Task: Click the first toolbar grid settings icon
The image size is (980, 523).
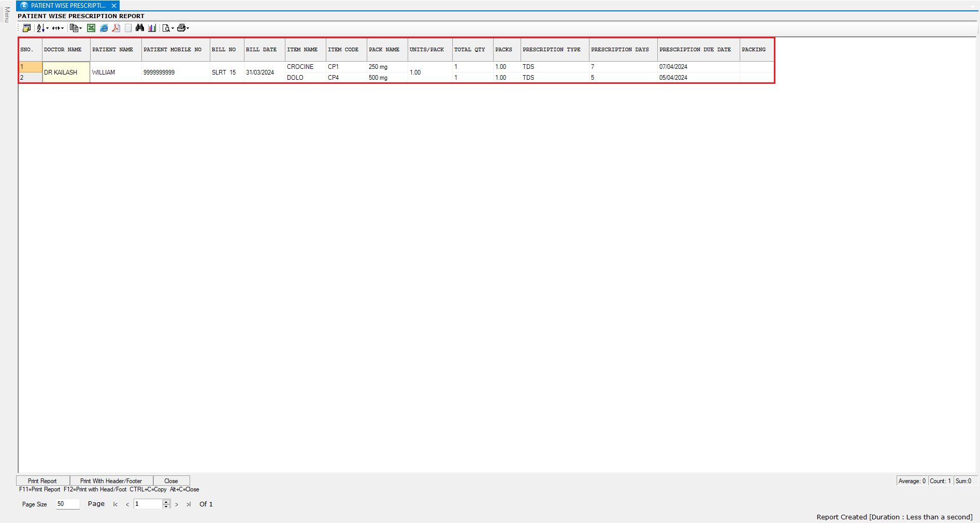Action: pyautogui.click(x=26, y=28)
